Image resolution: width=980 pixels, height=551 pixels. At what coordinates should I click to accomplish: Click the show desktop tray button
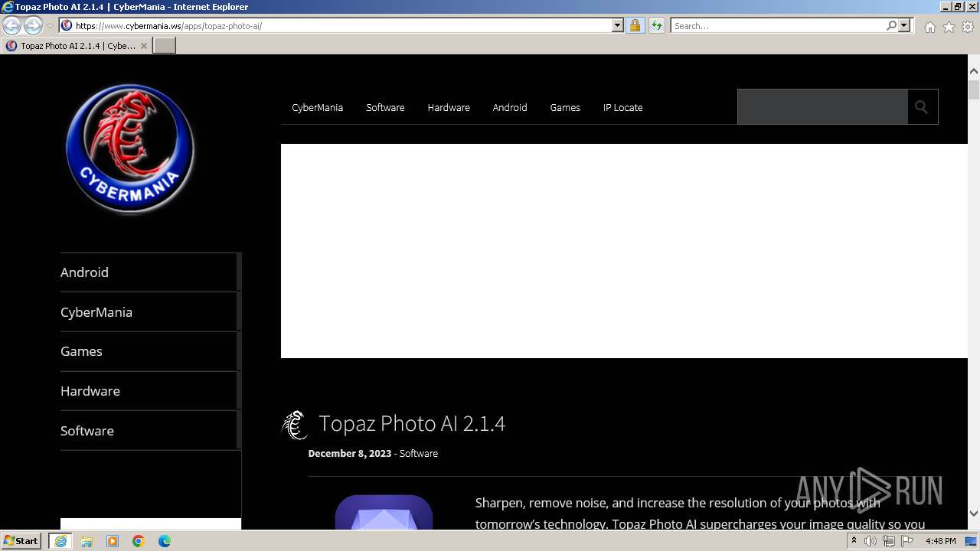click(x=971, y=541)
